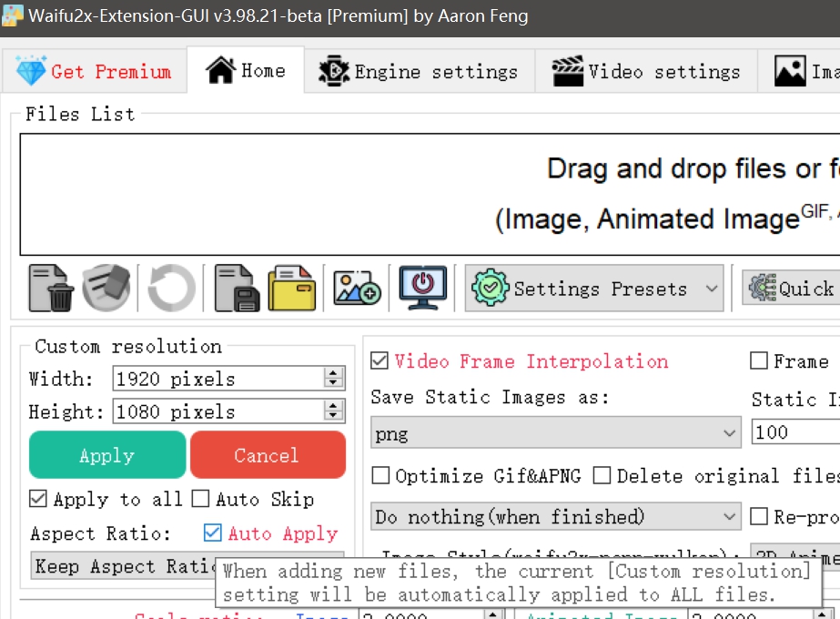Click the monitor power shutdown icon
This screenshot has height=619, width=840.
point(421,288)
